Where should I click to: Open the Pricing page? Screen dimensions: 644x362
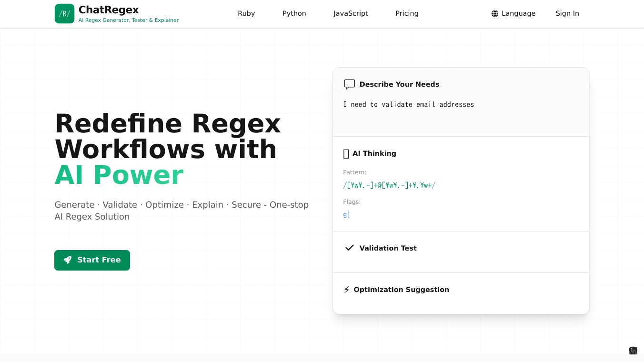pos(407,13)
